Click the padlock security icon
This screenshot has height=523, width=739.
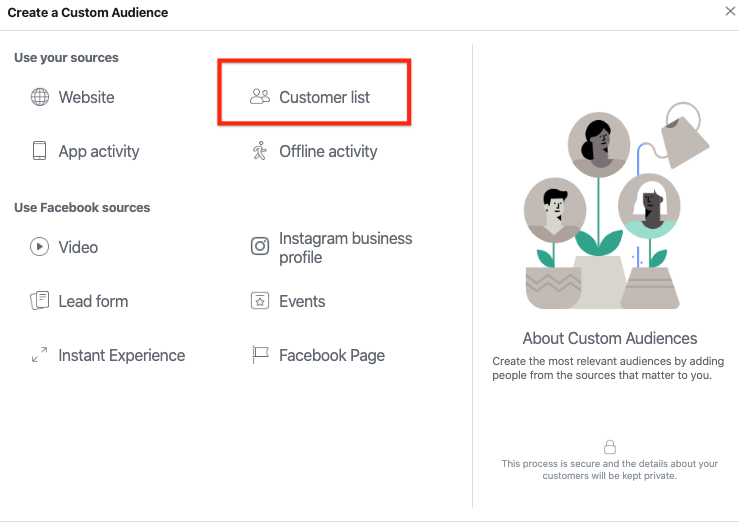click(x=610, y=447)
